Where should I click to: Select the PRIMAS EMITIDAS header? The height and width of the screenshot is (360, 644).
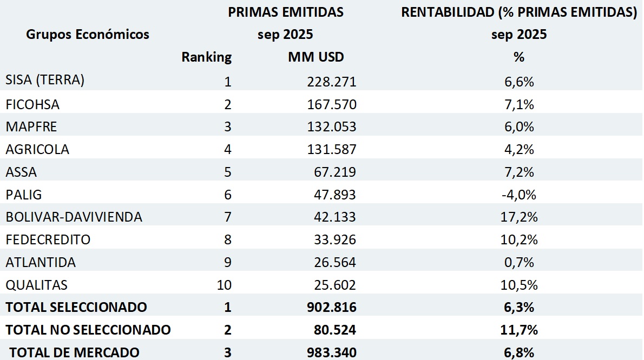click(x=286, y=12)
